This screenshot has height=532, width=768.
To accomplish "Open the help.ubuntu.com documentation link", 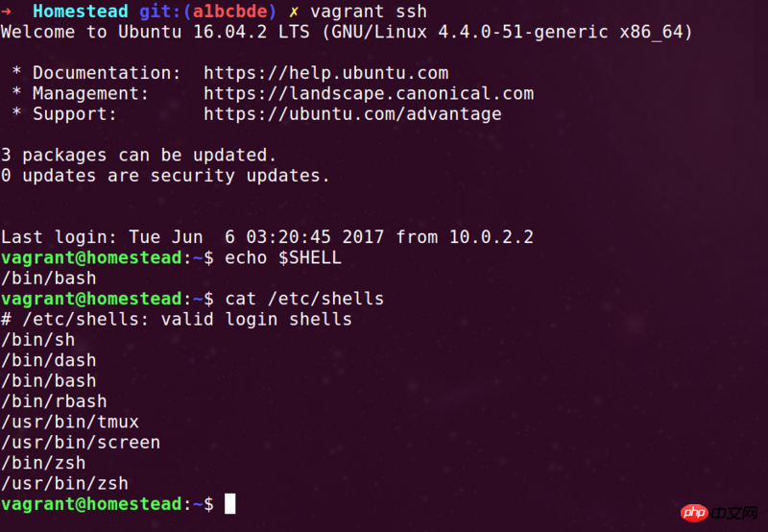I will pos(325,73).
